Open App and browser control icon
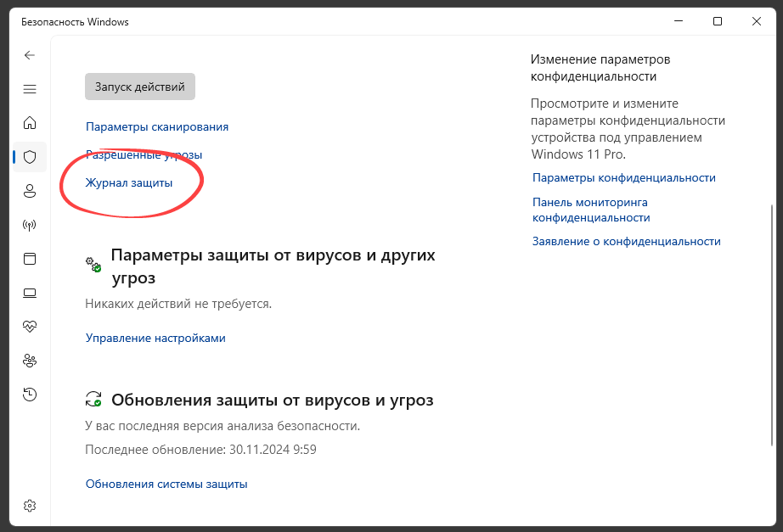The height and width of the screenshot is (532, 783). [30, 259]
